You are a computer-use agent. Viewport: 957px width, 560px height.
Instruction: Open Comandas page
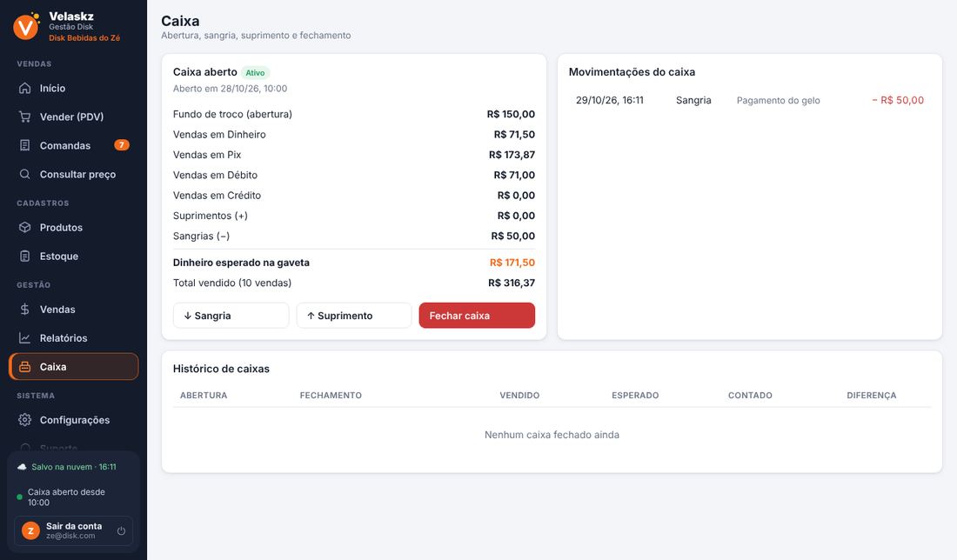pos(74,145)
